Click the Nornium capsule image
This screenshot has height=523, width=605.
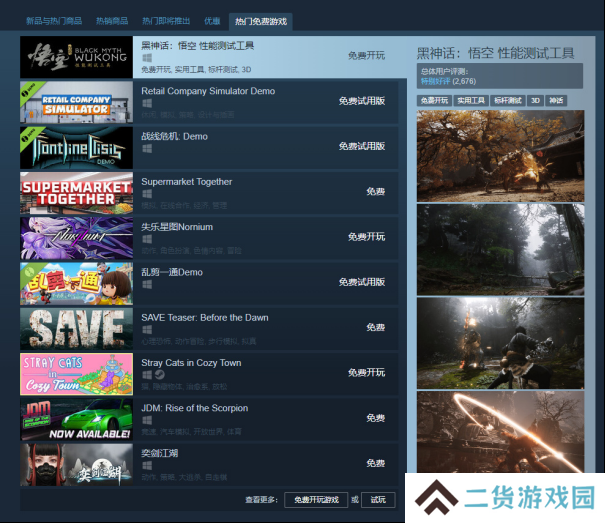76,238
